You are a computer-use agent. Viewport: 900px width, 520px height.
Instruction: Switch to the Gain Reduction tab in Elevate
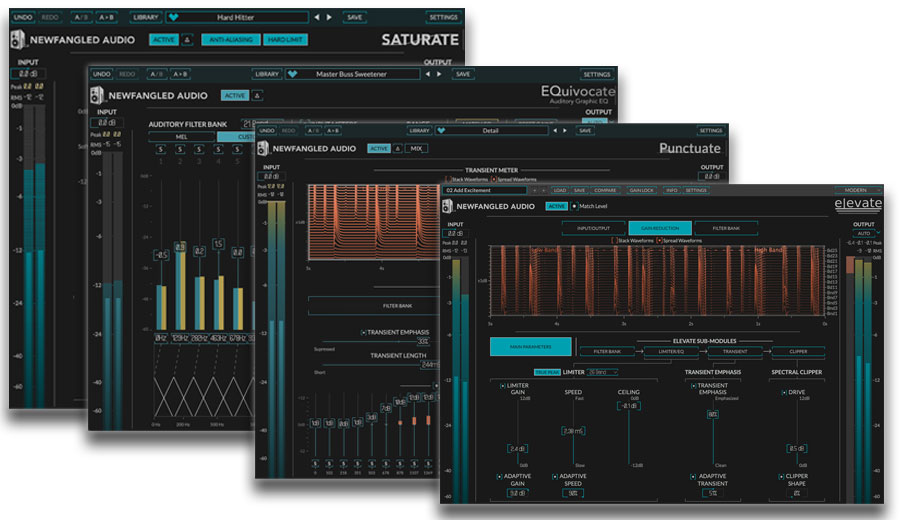pos(660,228)
